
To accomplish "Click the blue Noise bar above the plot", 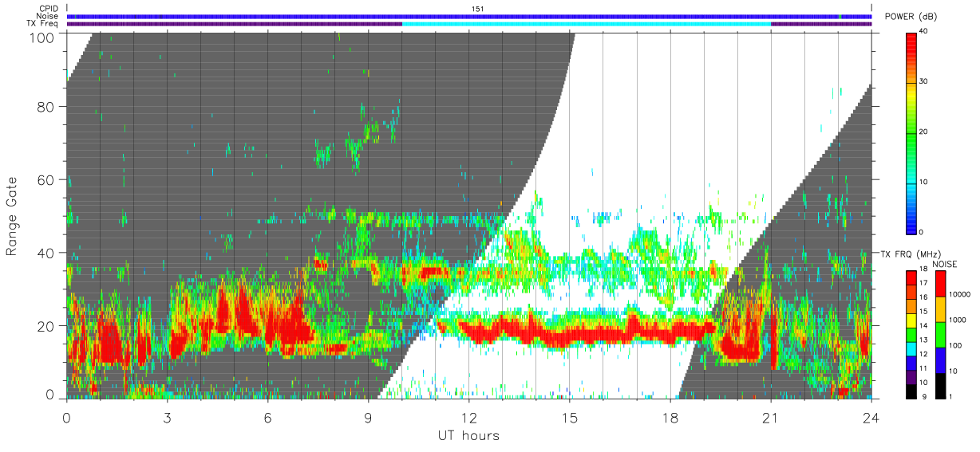I will point(468,16).
